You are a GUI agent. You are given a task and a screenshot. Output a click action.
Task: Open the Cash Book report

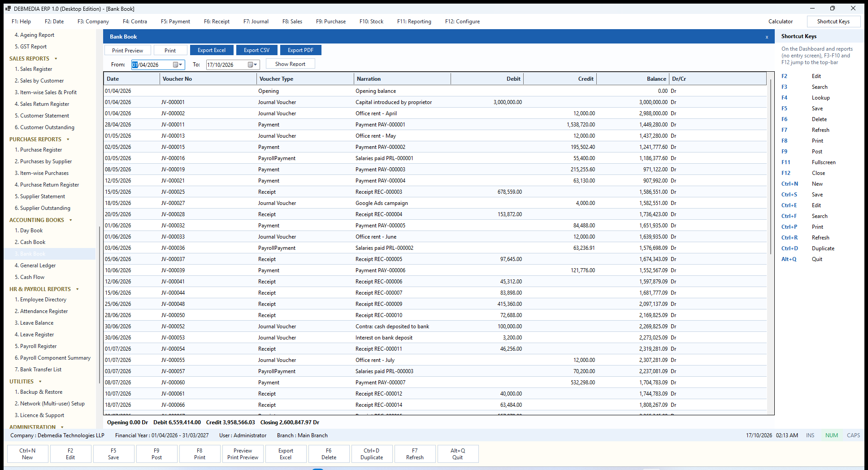(33, 242)
